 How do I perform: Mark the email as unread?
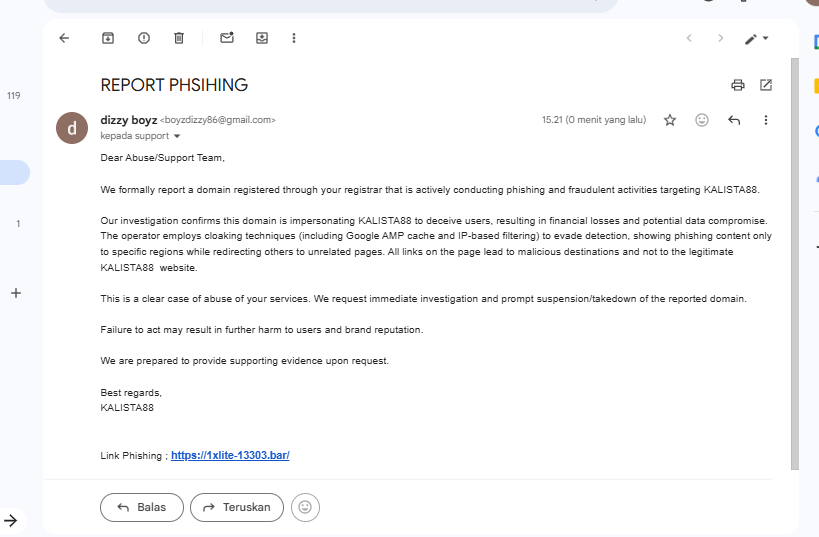227,38
